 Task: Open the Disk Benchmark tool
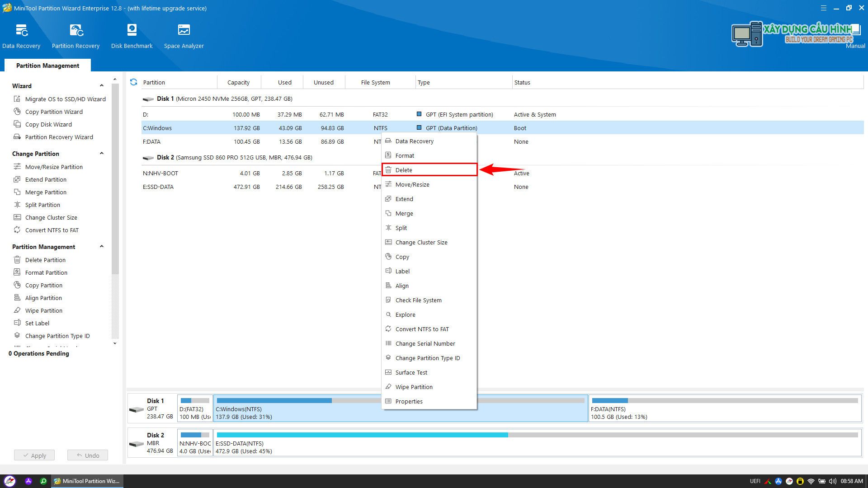[x=132, y=36]
